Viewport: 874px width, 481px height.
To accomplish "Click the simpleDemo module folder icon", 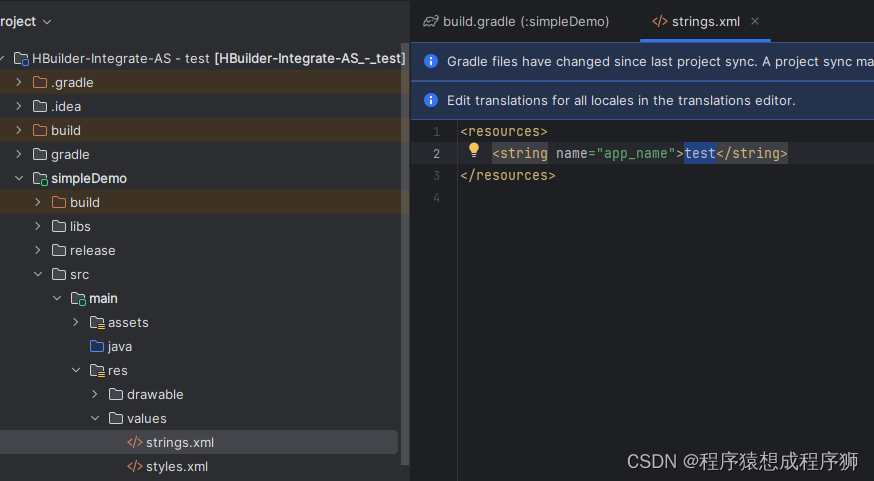I will click(40, 178).
